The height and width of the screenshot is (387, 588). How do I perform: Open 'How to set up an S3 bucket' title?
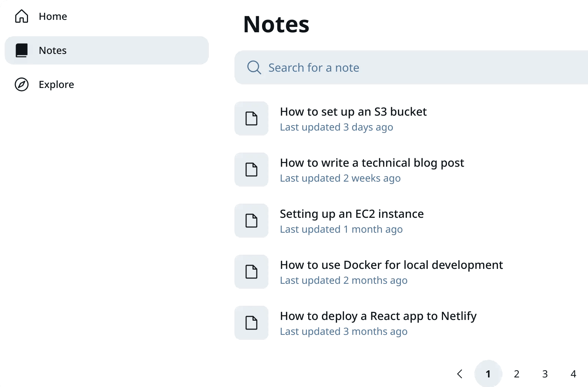pyautogui.click(x=353, y=112)
